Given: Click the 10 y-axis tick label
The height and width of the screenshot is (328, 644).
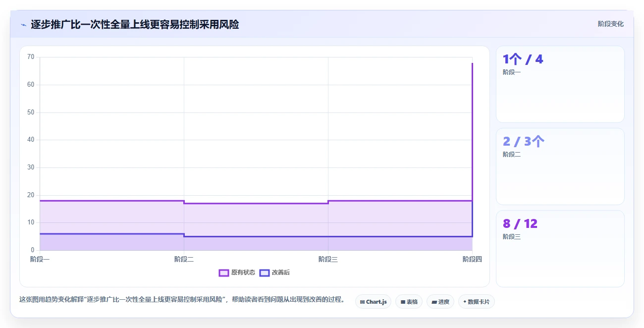Looking at the screenshot, I should (x=31, y=222).
